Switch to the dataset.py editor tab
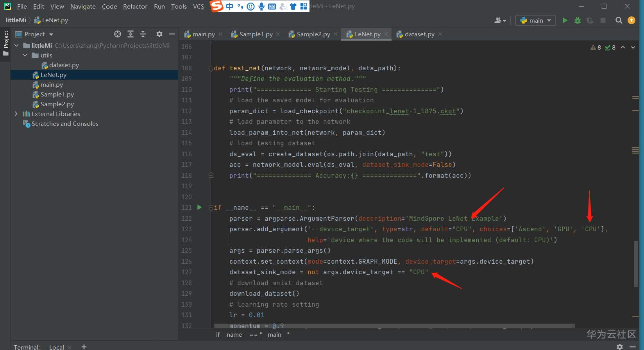Screen dimensions: 644x350 point(419,34)
